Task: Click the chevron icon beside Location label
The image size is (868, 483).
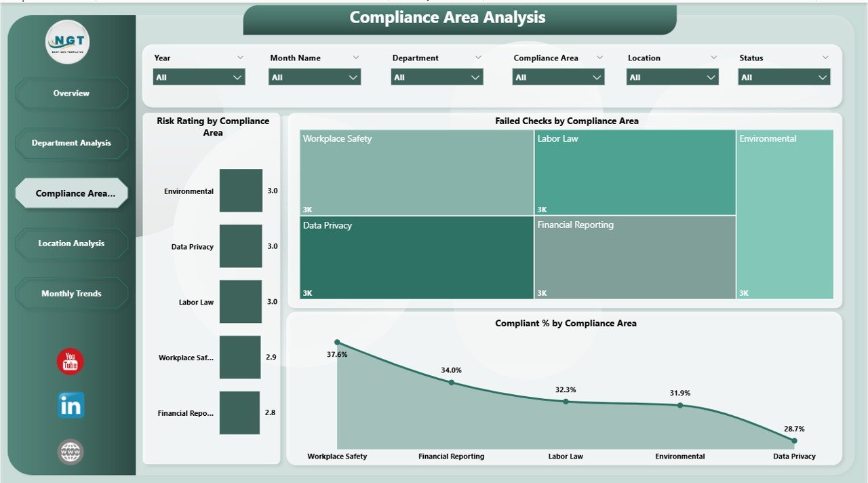Action: point(713,58)
